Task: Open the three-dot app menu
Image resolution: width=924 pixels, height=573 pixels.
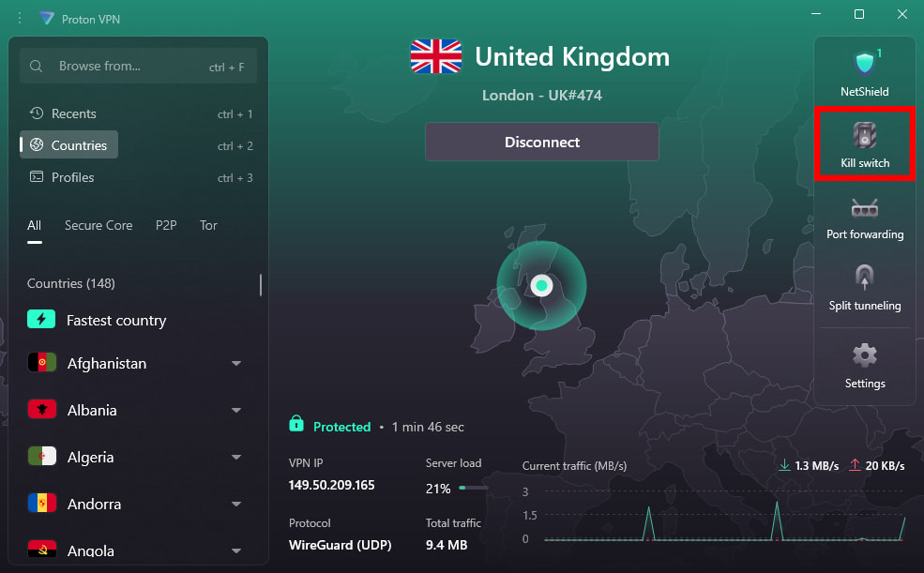Action: click(20, 18)
